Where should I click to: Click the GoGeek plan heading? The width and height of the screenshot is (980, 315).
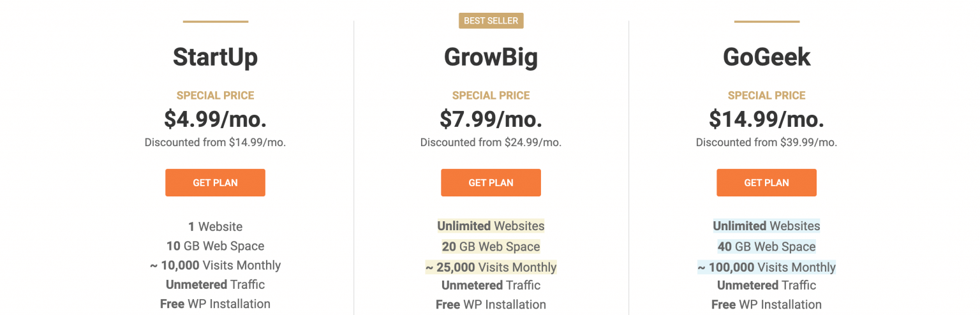pos(766,57)
